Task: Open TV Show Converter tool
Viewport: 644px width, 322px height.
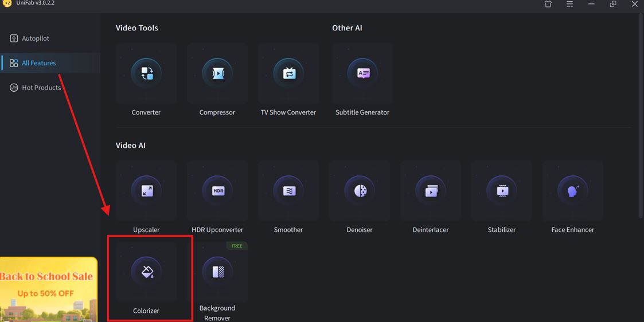Action: pyautogui.click(x=288, y=74)
